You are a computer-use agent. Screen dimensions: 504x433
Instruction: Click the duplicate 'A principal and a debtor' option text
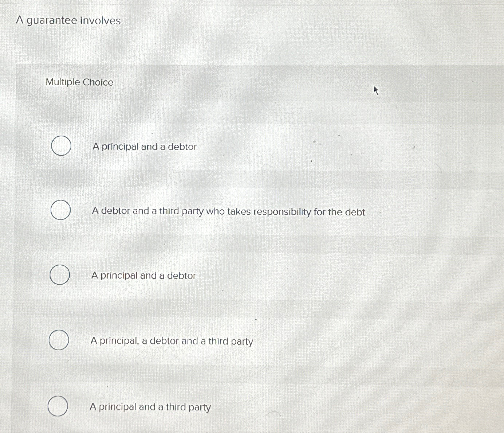pos(144,276)
